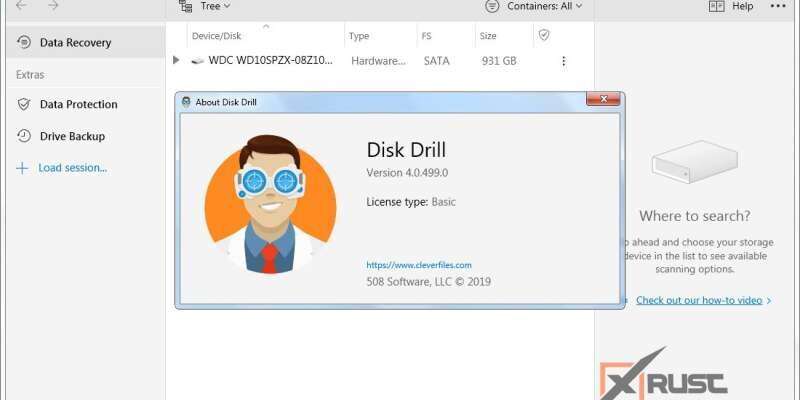Image resolution: width=800 pixels, height=400 pixels.
Task: Click the About Disk Drill title icon
Action: point(186,102)
